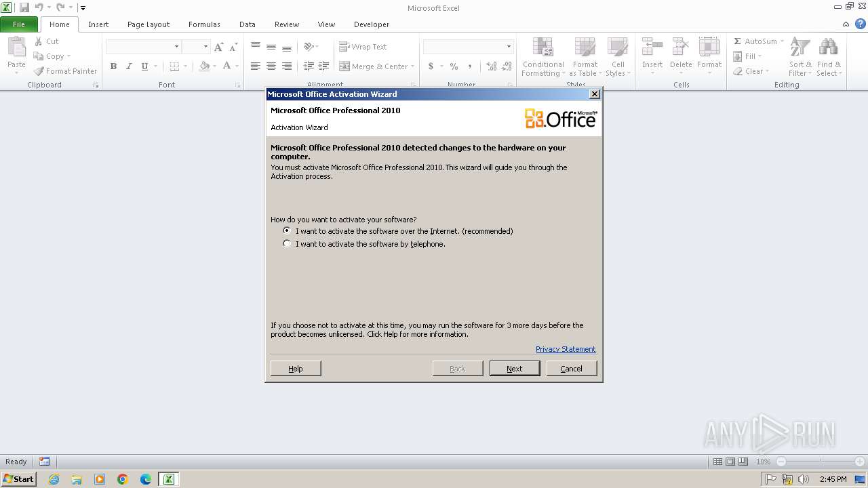The width and height of the screenshot is (868, 488).
Task: Switch to Page Break Preview button
Action: point(743,462)
